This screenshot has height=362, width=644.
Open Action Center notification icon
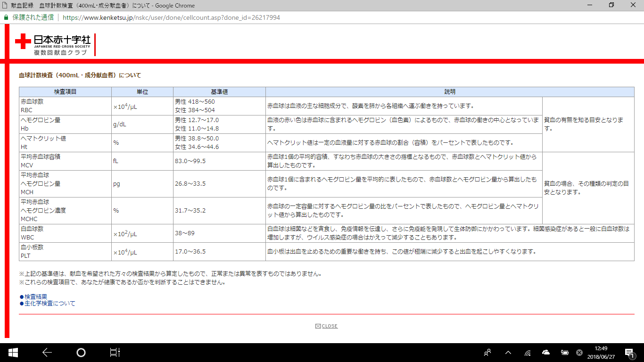coord(628,352)
